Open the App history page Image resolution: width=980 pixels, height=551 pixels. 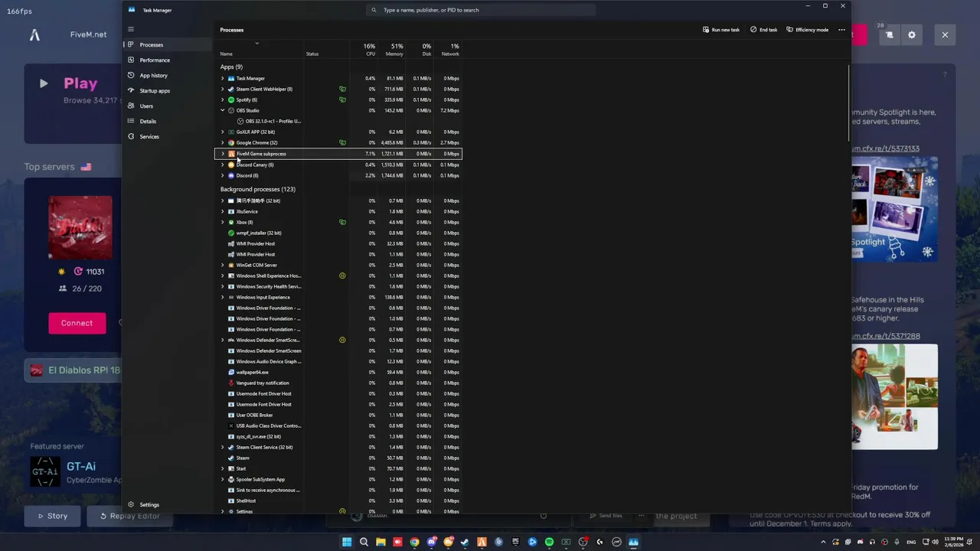pos(168,75)
